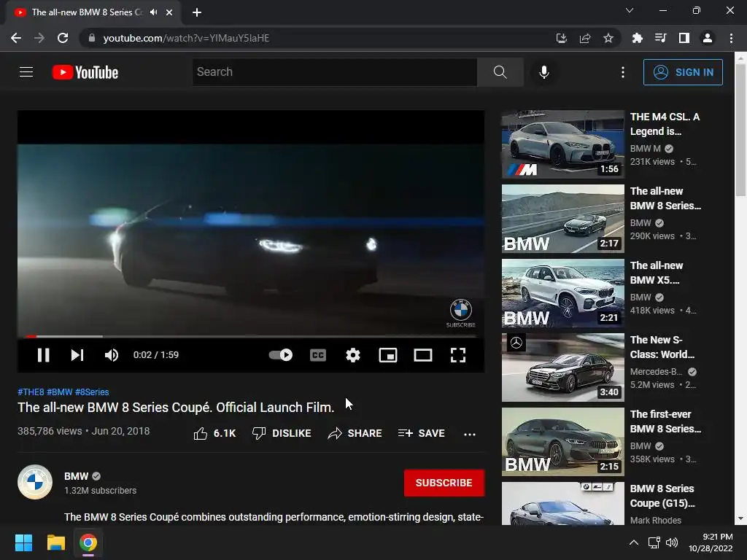Open BMW 8 Series Coupe (G15) title

click(662, 496)
